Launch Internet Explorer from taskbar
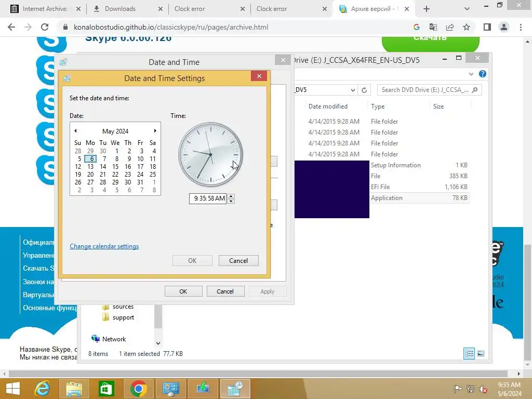Screen dimensions: 532x399 pyautogui.click(x=43, y=389)
